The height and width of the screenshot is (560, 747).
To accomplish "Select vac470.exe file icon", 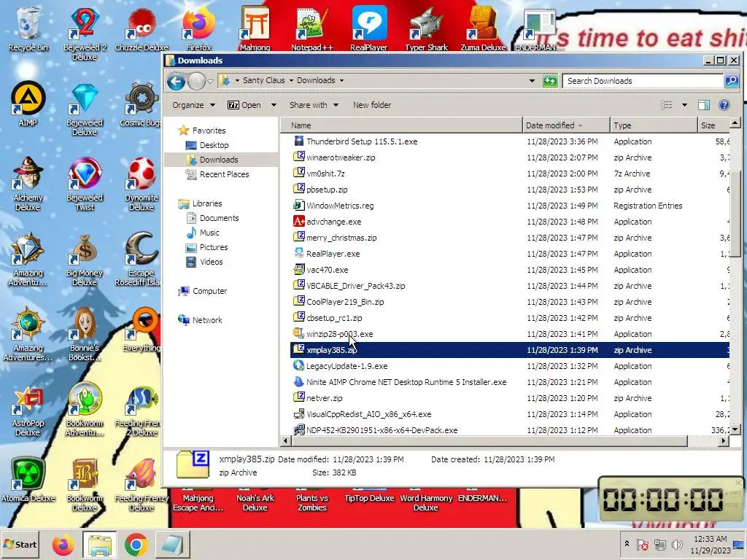I will click(298, 270).
